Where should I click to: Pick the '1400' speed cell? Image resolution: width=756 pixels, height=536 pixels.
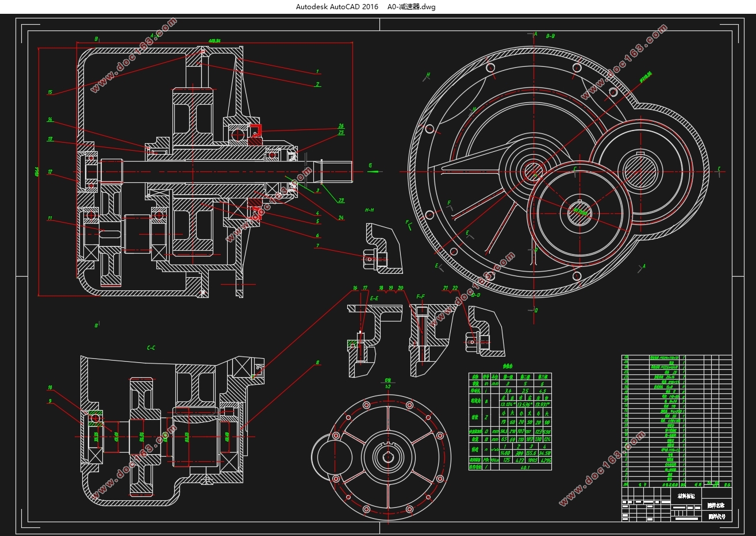pos(505,453)
